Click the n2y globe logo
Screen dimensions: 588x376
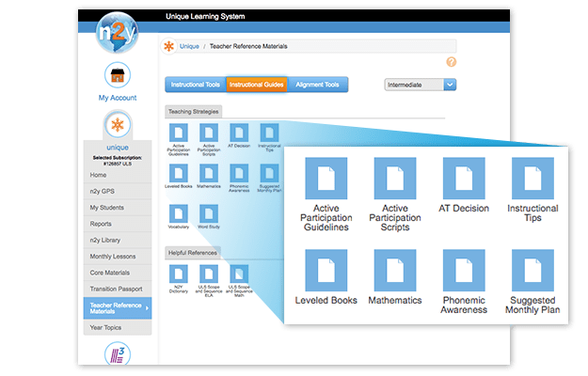point(117,33)
